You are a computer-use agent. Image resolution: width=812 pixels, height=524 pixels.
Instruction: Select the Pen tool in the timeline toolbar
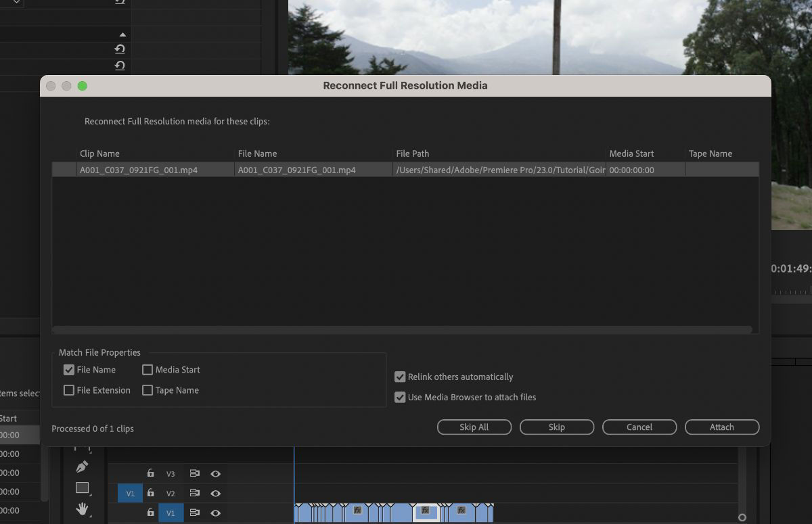pos(83,468)
